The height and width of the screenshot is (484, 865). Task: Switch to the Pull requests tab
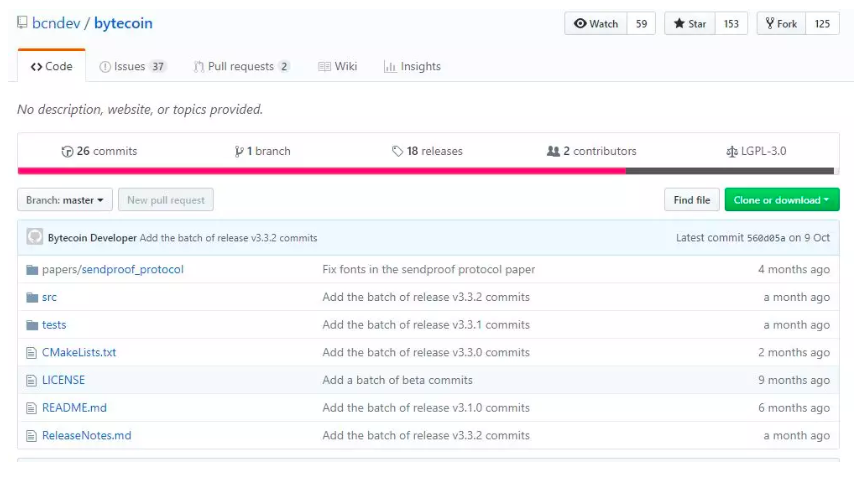242,66
